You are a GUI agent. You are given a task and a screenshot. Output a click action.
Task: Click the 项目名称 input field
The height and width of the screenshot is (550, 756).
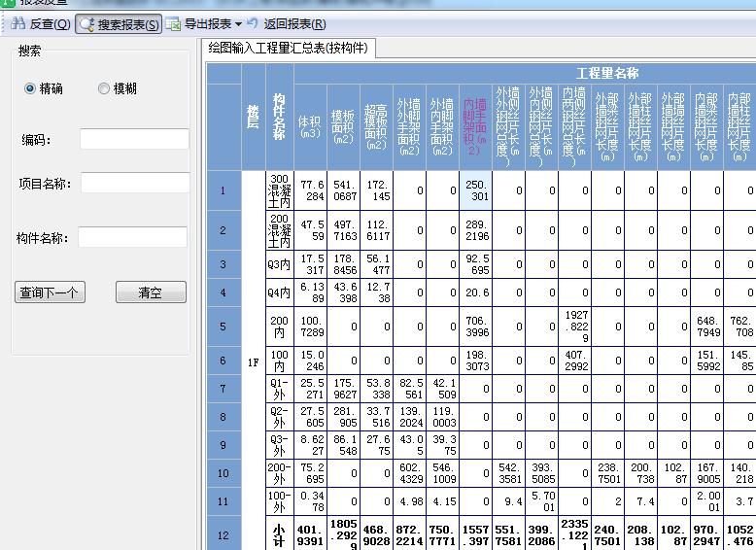(x=135, y=184)
